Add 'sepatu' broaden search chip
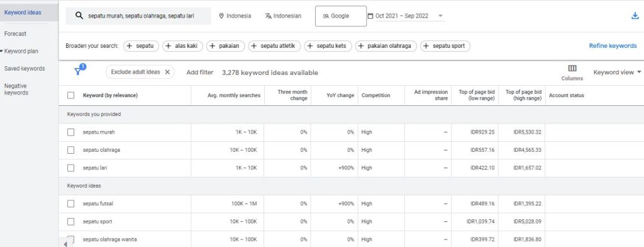644x247 pixels. pos(141,46)
